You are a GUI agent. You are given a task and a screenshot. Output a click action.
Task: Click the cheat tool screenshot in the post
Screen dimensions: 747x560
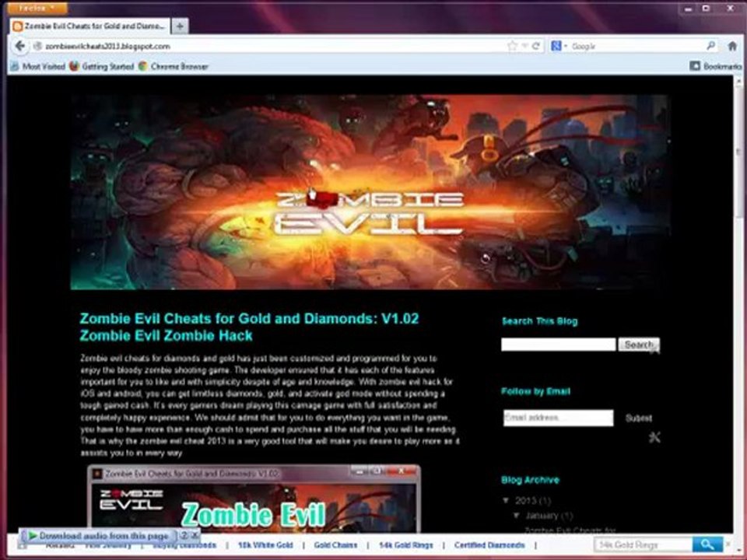(x=254, y=499)
